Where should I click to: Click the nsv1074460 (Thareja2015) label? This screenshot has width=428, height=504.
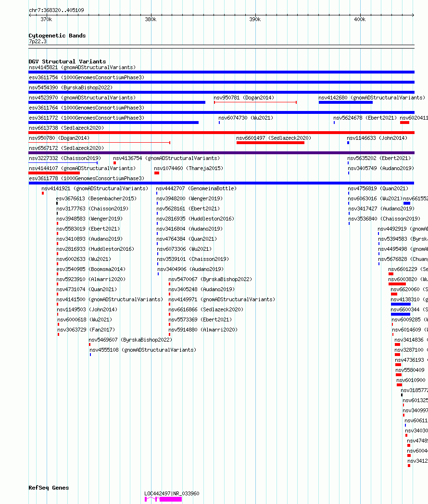[189, 169]
